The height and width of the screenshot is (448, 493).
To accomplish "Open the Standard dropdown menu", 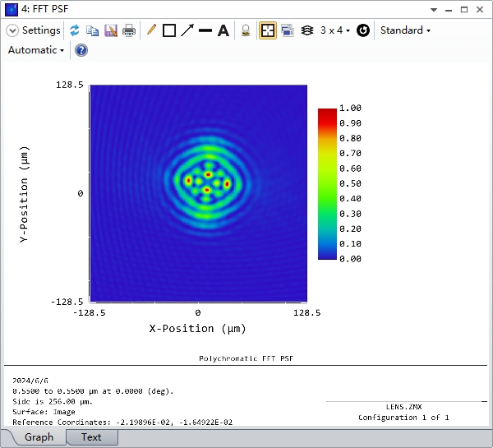I will point(405,30).
